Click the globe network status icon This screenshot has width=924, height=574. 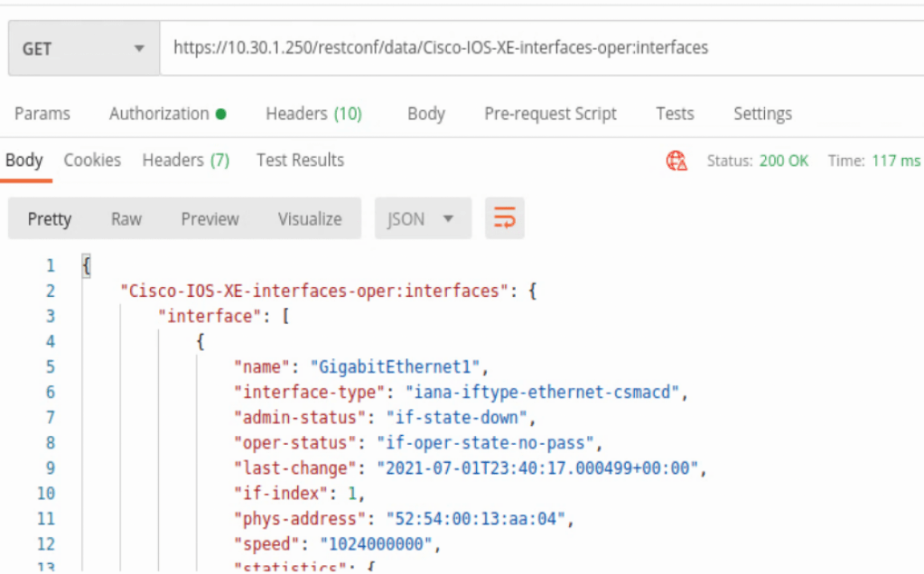(677, 161)
